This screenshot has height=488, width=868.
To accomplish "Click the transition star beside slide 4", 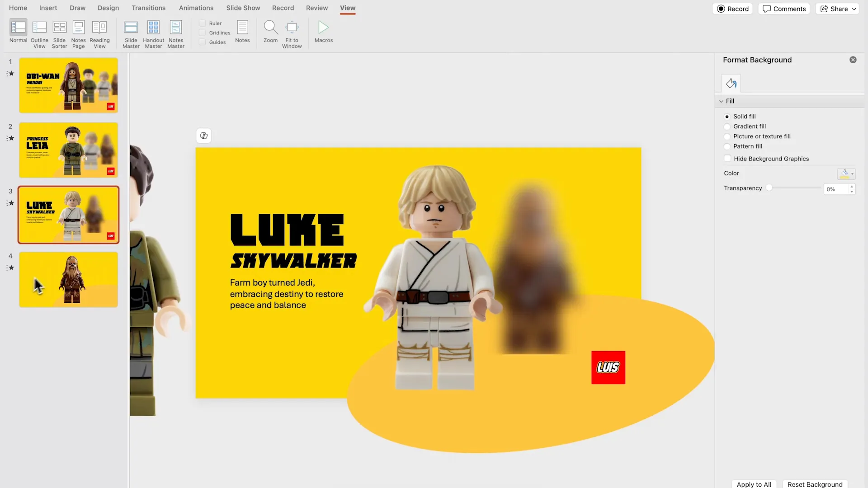I will pos(11,267).
